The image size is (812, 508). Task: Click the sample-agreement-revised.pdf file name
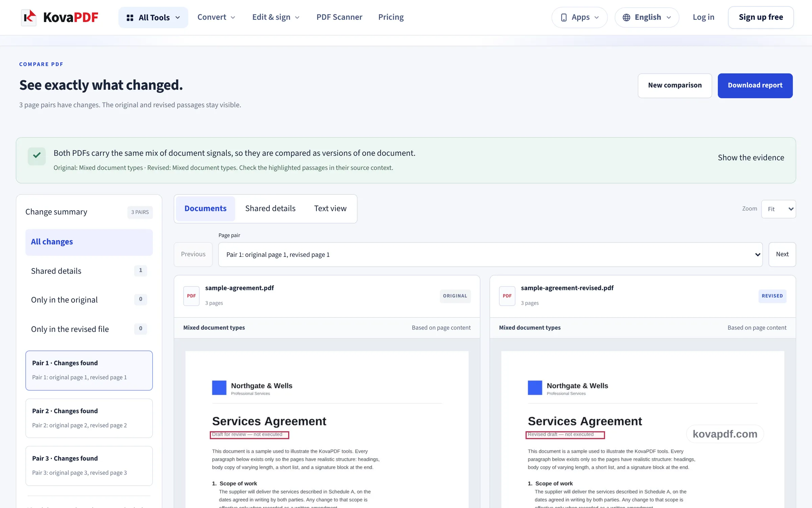567,288
